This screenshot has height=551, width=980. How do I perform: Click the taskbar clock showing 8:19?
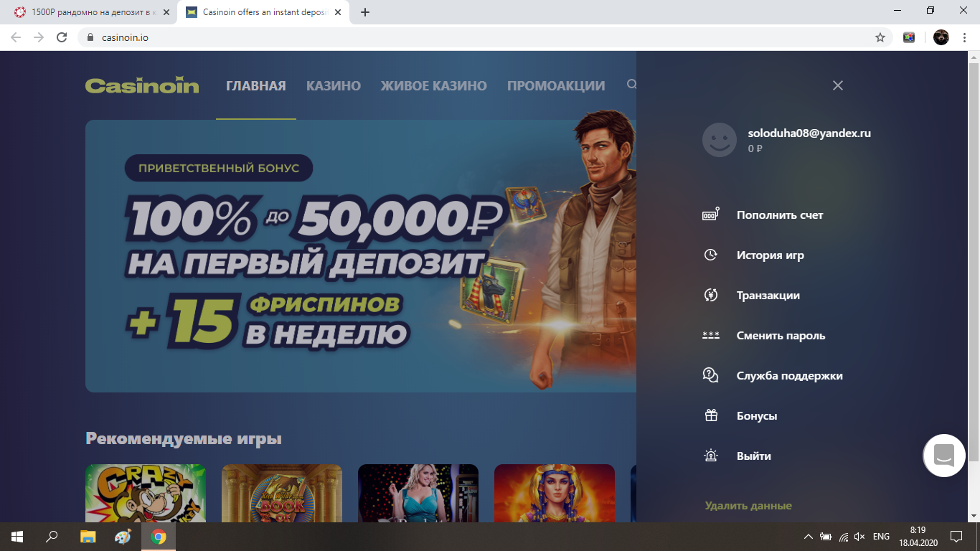(918, 537)
